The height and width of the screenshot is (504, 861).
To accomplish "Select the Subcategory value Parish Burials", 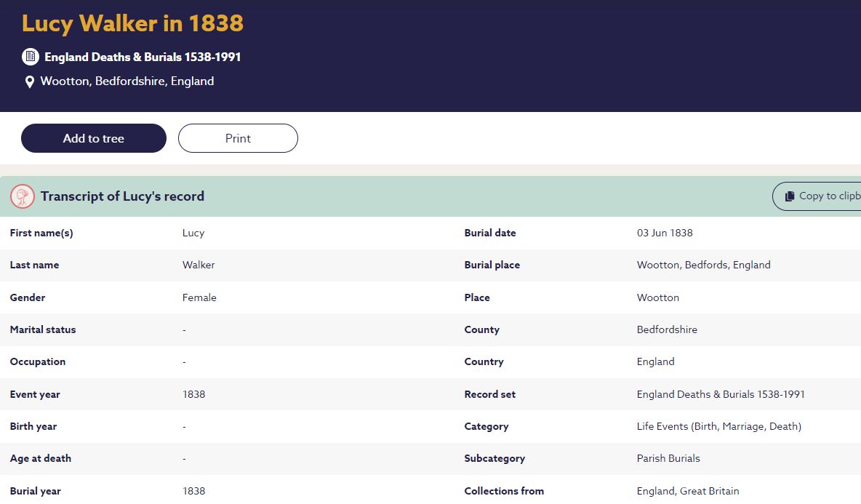I will coord(668,458).
